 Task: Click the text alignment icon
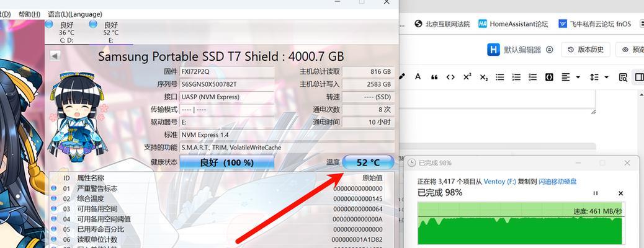(566, 77)
